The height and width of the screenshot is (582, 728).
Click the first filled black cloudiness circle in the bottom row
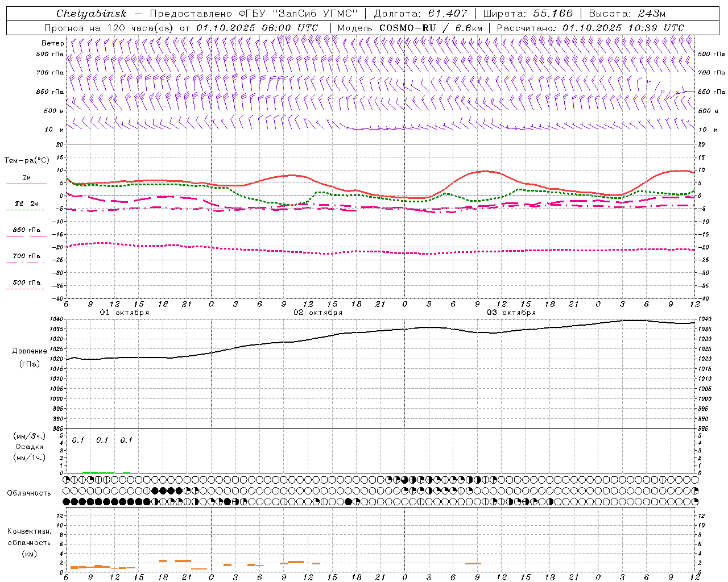pos(67,501)
